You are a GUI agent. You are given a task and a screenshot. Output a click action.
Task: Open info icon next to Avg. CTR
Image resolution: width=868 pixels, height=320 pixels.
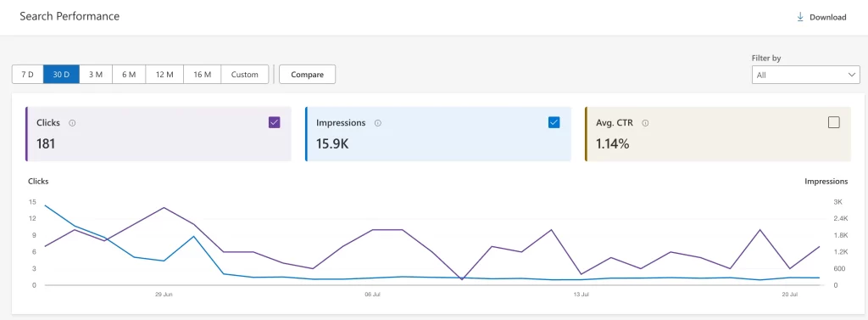click(645, 123)
